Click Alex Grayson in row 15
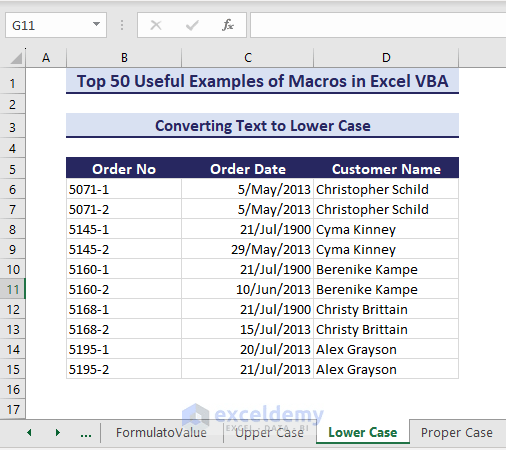Image resolution: width=506 pixels, height=450 pixels. point(386,369)
